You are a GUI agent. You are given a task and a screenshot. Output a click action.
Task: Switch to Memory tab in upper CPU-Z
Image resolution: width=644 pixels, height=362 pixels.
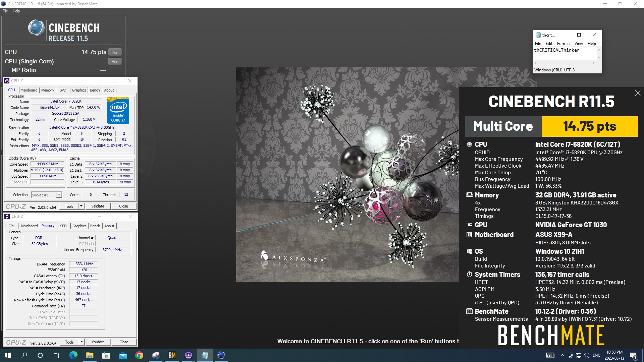click(48, 90)
